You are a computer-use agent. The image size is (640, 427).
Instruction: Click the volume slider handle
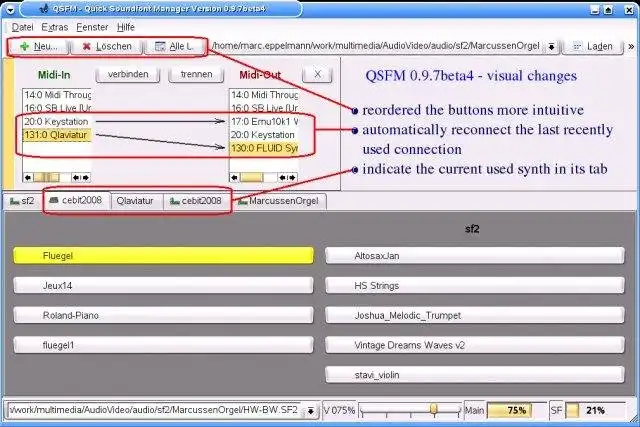[433, 409]
